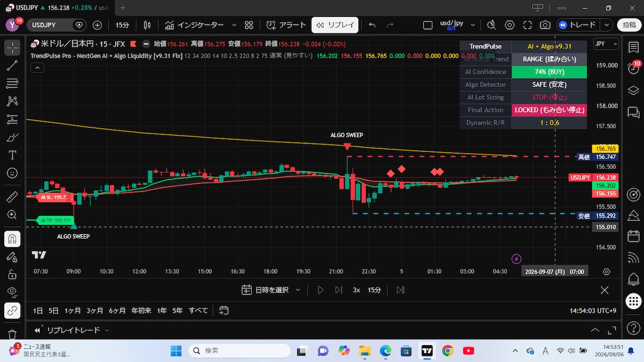Select the 1ヶ月 date range
644x362 pixels.
click(x=72, y=310)
